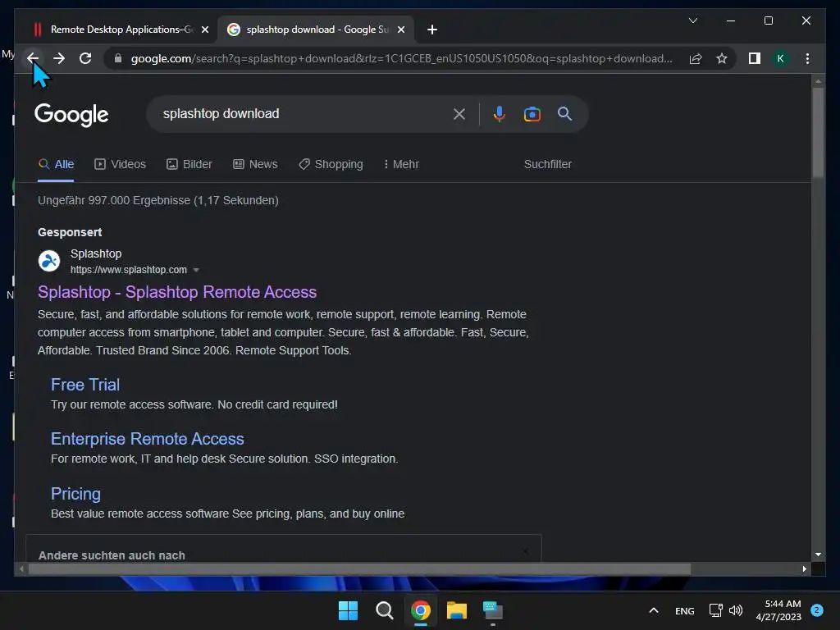Switch the ENG input language

tap(685, 610)
